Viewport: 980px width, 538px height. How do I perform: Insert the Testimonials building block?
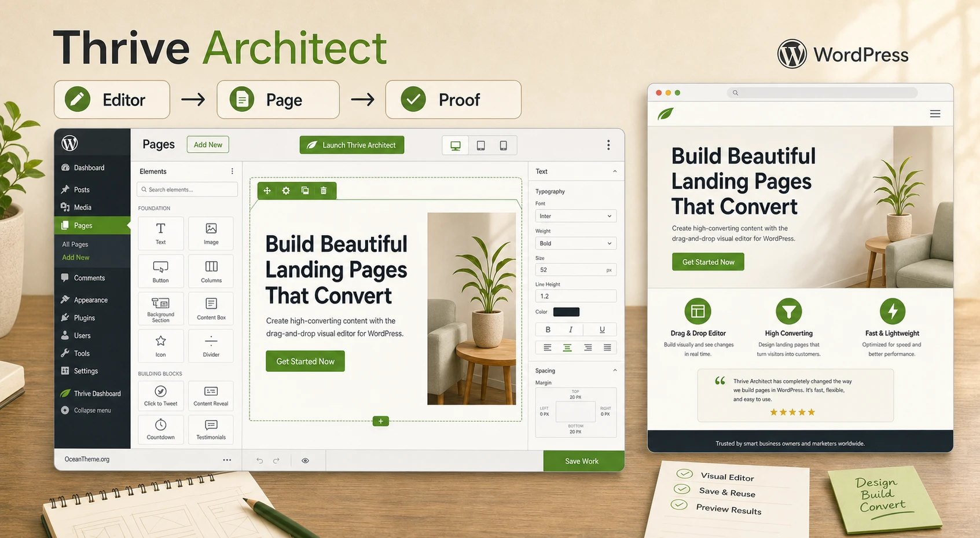[211, 429]
